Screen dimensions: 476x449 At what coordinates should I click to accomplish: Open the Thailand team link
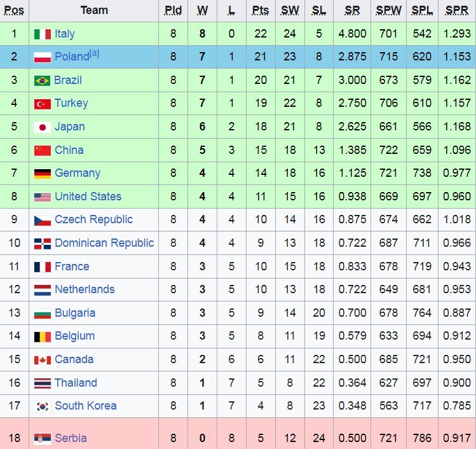(x=76, y=383)
